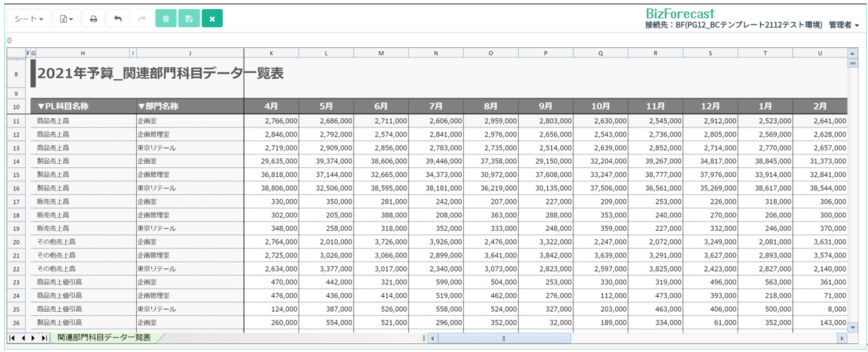Undo the last edit
This screenshot has height=352, width=868.
pos(118,19)
